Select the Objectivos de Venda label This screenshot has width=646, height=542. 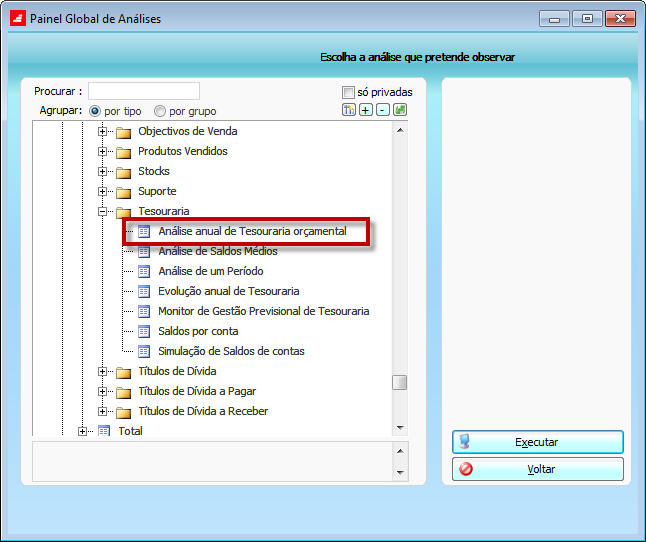point(187,131)
